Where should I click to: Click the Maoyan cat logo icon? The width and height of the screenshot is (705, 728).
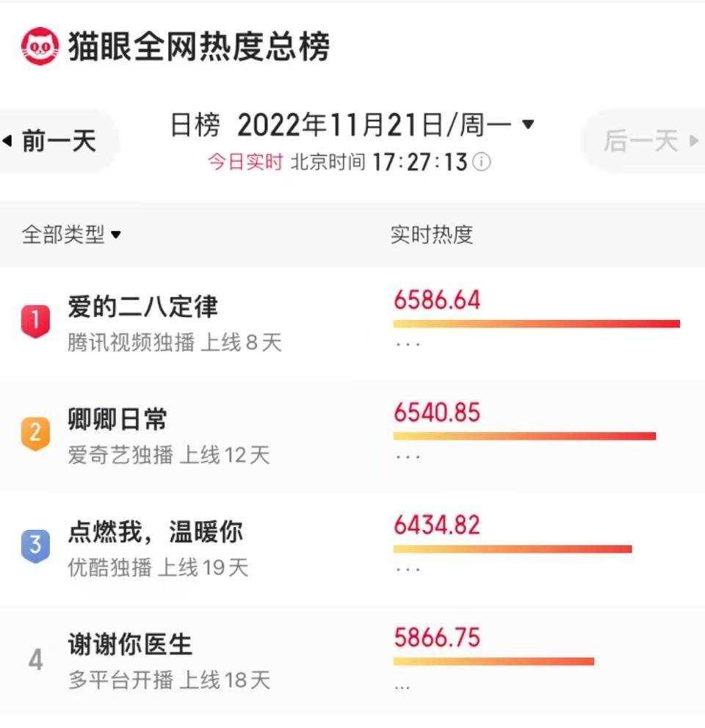40,46
